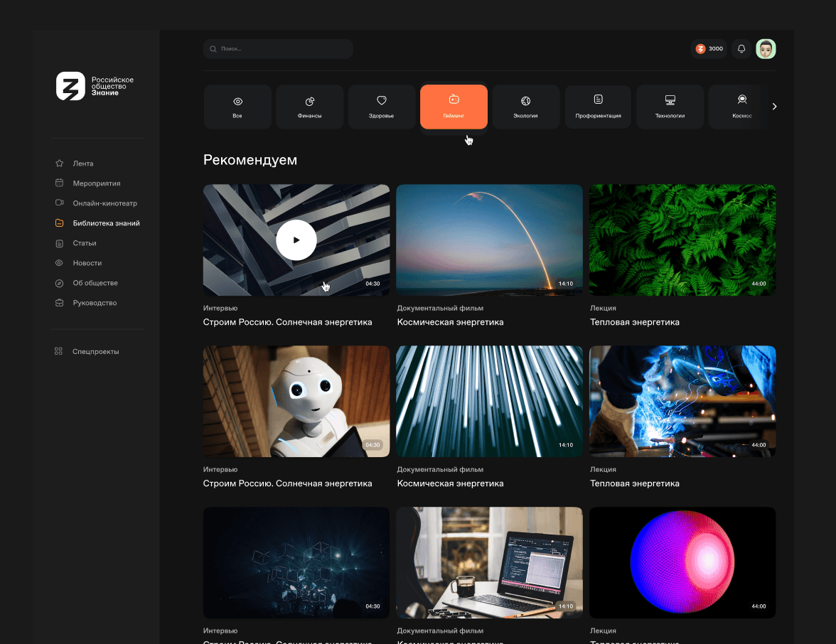Click the Руководство briefcase icon
This screenshot has height=644, width=836.
tap(59, 303)
